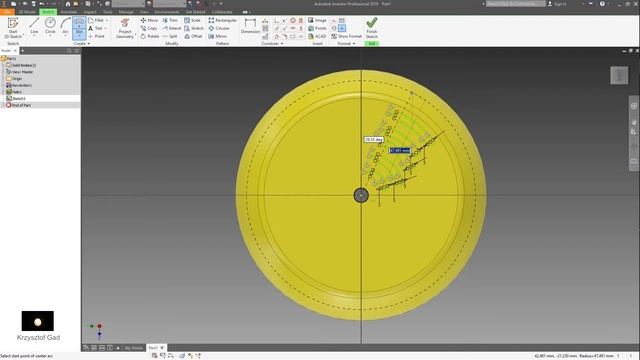Open the File menu tab

(7, 12)
